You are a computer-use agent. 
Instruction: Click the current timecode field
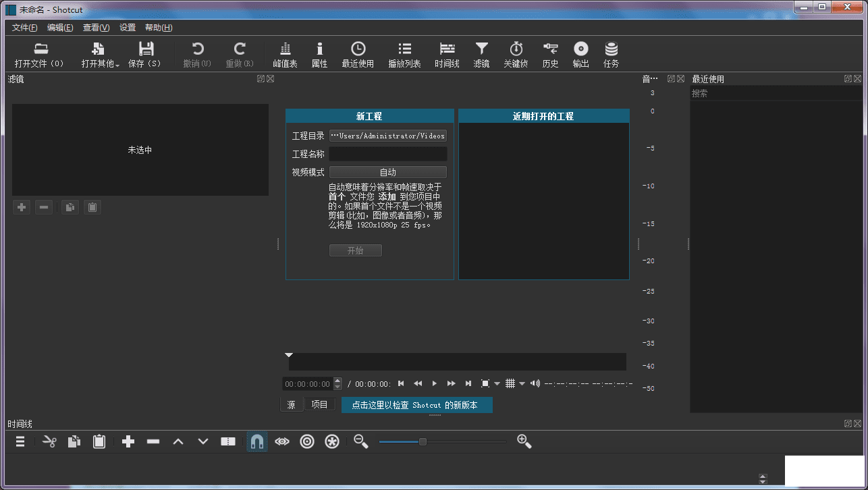[x=308, y=384]
